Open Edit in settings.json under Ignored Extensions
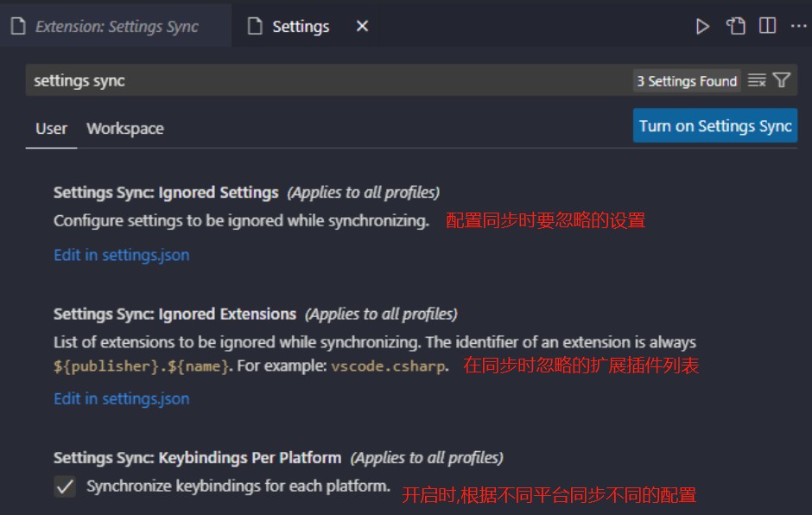Viewport: 812px width, 515px height. [122, 398]
